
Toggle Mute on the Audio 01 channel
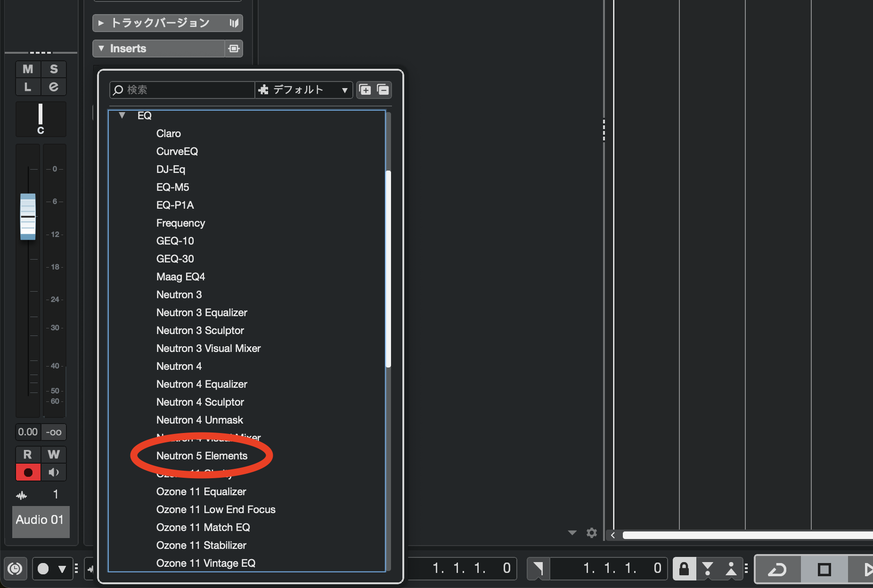28,69
